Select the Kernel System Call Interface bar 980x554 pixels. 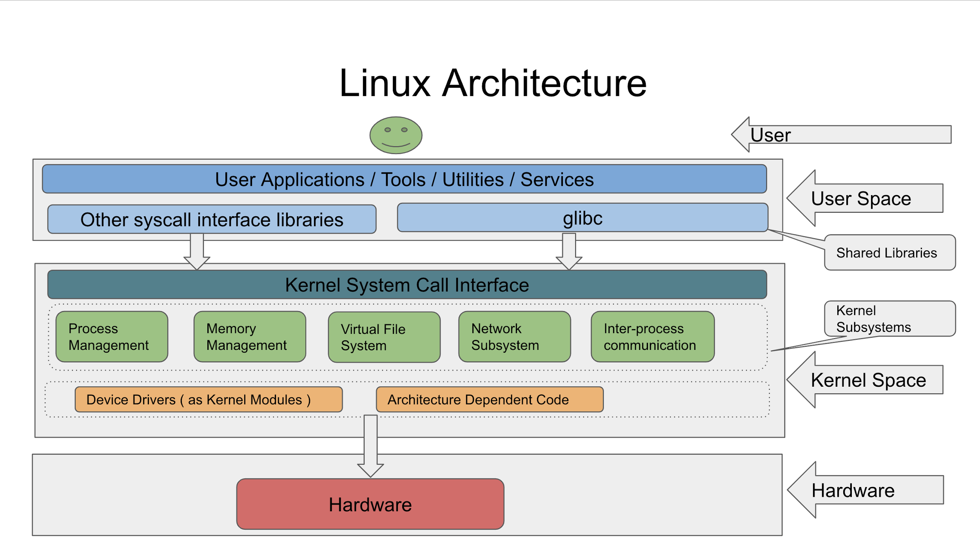[407, 285]
